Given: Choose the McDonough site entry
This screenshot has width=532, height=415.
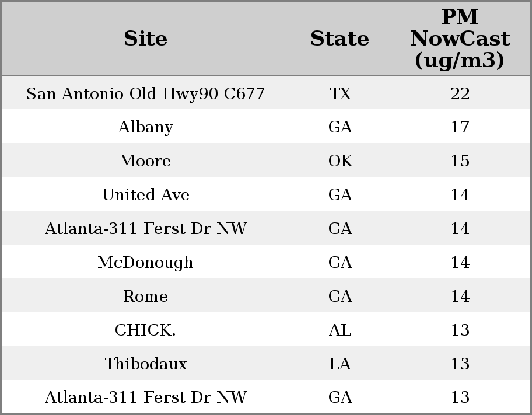Looking at the screenshot, I should (x=145, y=263).
